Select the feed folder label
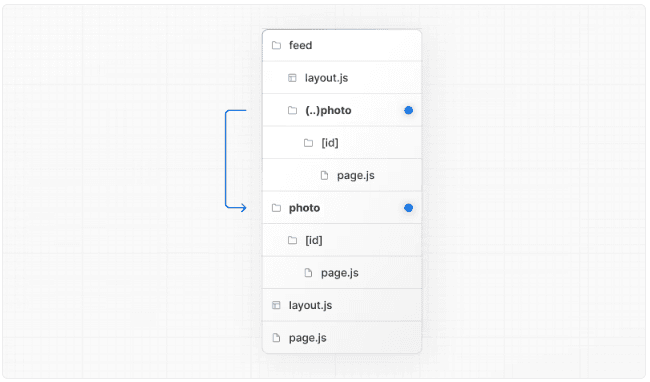Screen dimensions: 650x382 (x=301, y=45)
